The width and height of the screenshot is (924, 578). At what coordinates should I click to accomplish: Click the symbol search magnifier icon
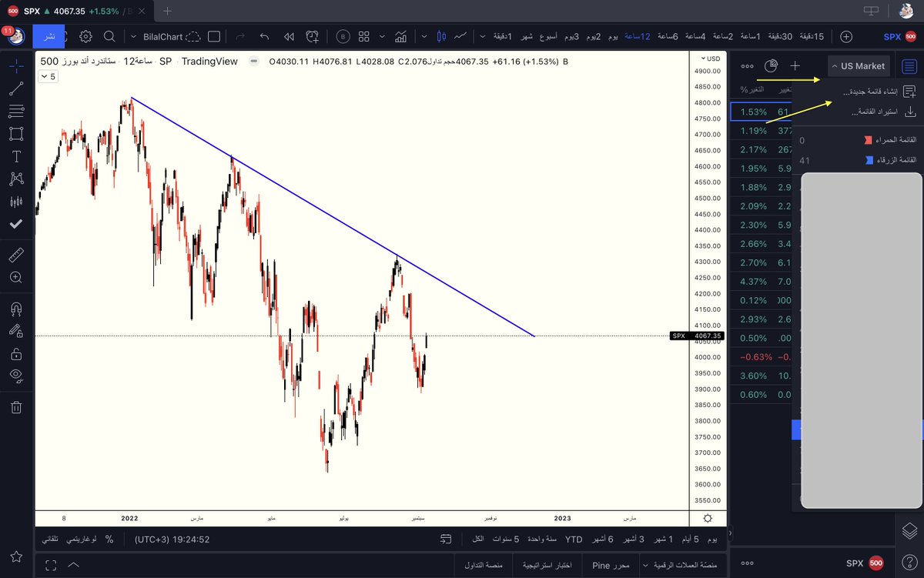(x=109, y=36)
